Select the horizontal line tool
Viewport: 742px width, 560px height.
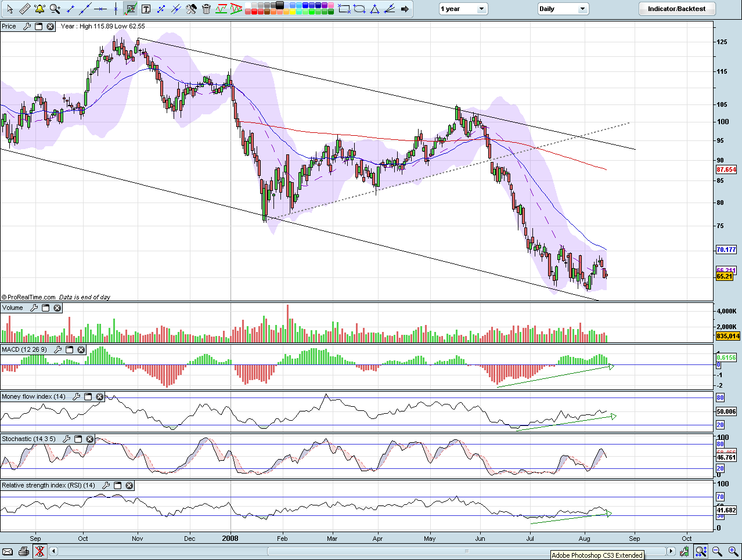pos(101,9)
